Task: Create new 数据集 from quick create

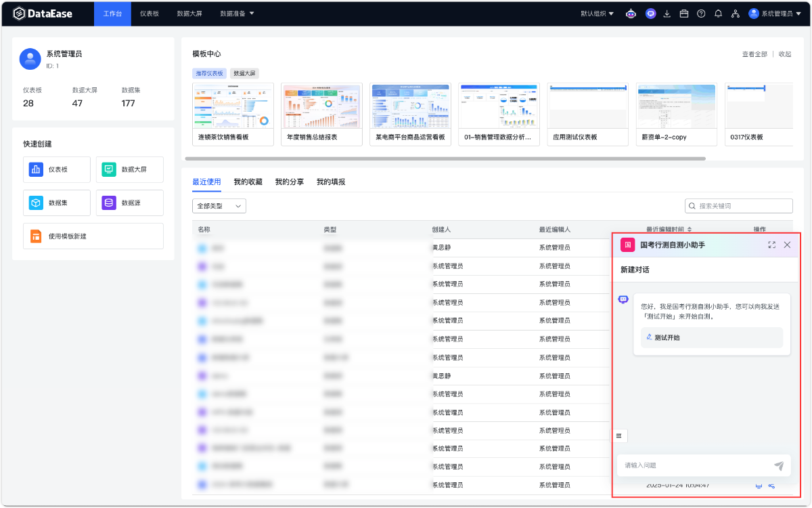Action: tap(57, 203)
